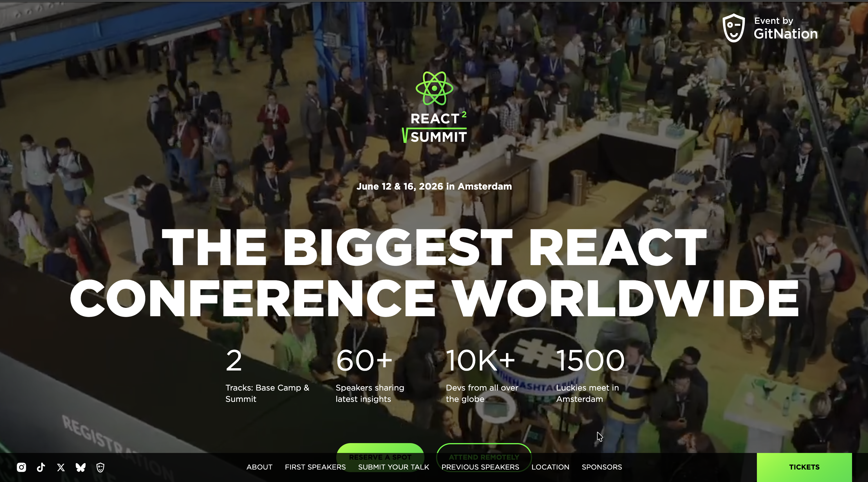Click the June 12 & 16 Amsterdam date text
Screen dimensions: 868x482
click(434, 186)
